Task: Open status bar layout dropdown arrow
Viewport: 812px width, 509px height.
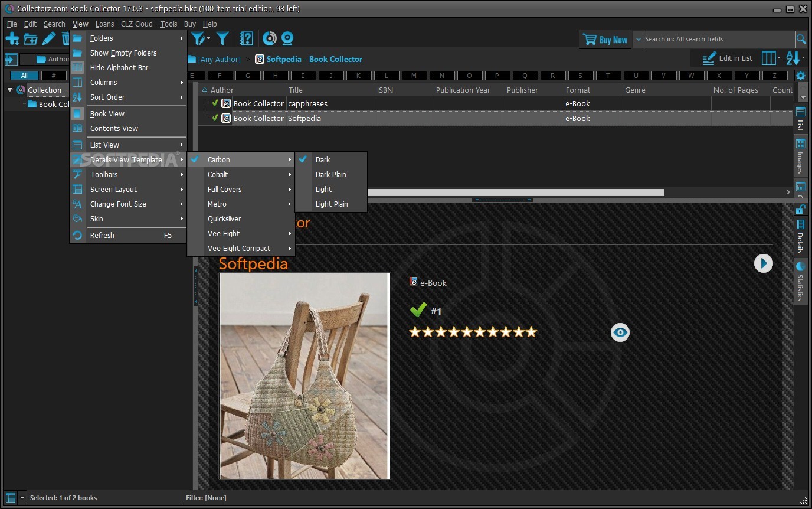Action: click(x=22, y=498)
